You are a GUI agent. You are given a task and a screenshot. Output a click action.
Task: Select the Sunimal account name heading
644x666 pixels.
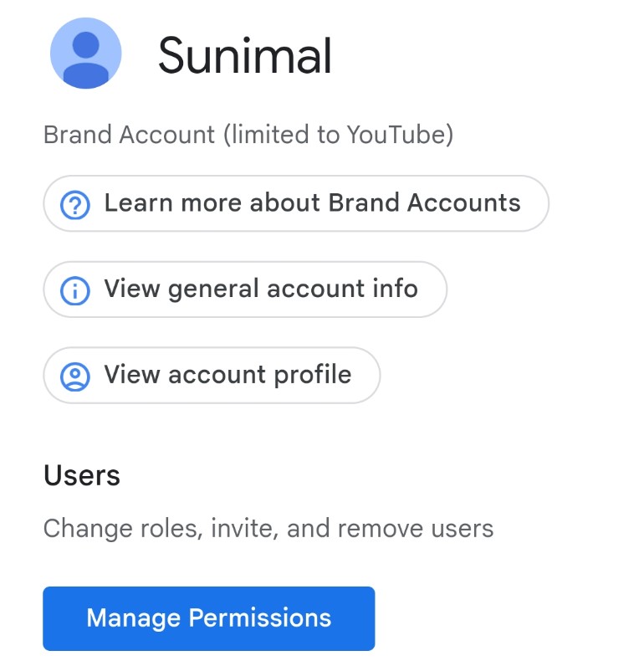244,55
